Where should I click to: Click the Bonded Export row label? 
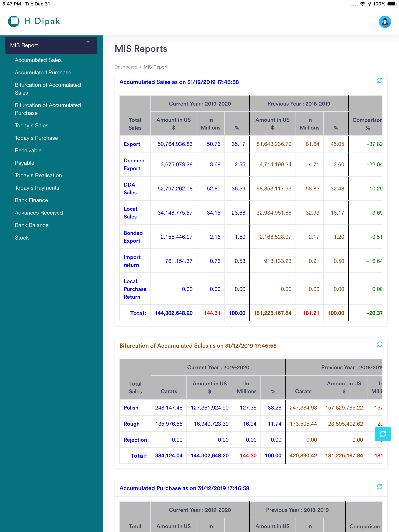[x=133, y=237]
